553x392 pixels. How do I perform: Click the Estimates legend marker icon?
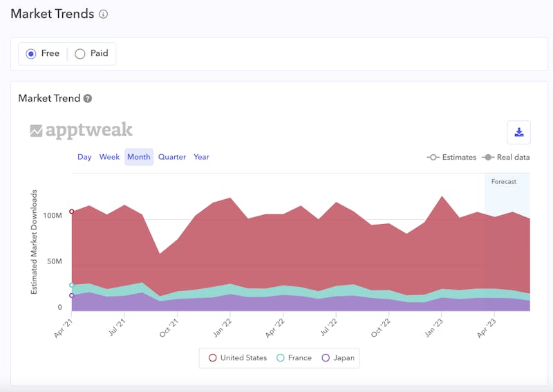433,158
